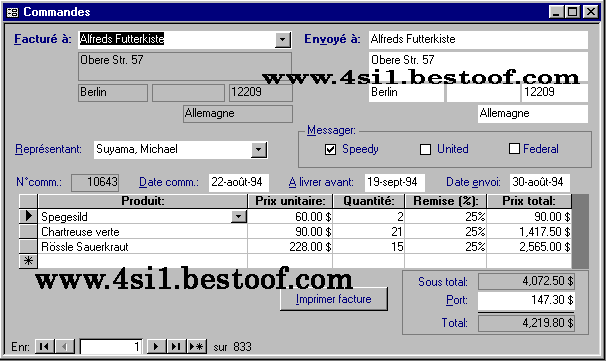The height and width of the screenshot is (361, 606).
Task: Click the Représentant label
Action: pos(48,149)
